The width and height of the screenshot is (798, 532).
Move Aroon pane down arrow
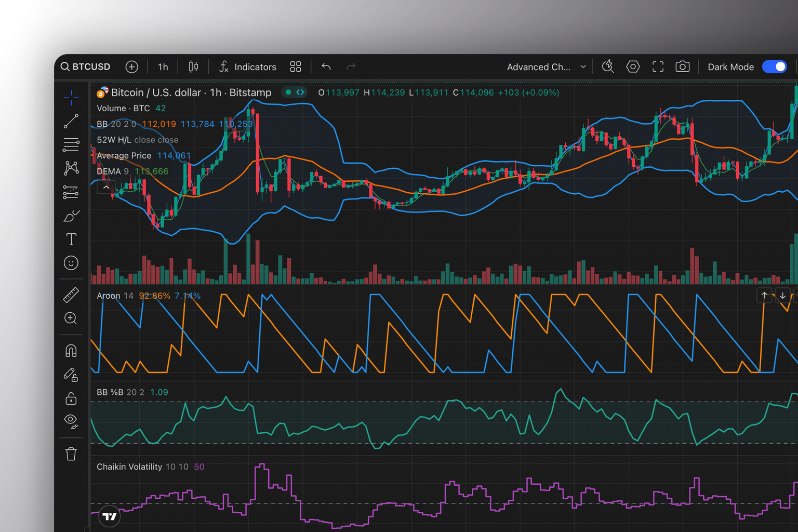(x=782, y=296)
